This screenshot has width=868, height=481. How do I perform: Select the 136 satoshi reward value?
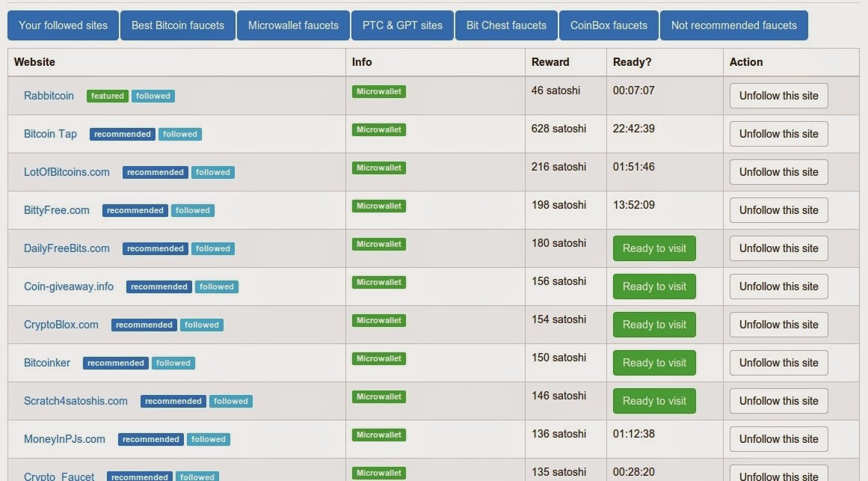point(558,434)
